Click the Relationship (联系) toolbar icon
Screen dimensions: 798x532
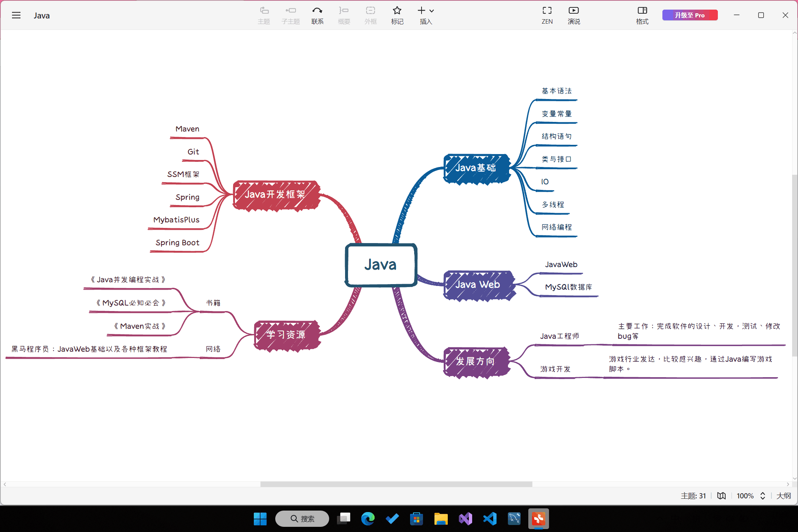(317, 15)
